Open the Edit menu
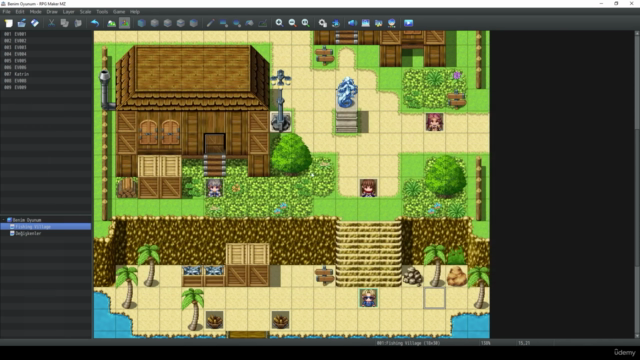Image resolution: width=640 pixels, height=360 pixels. coord(20,12)
